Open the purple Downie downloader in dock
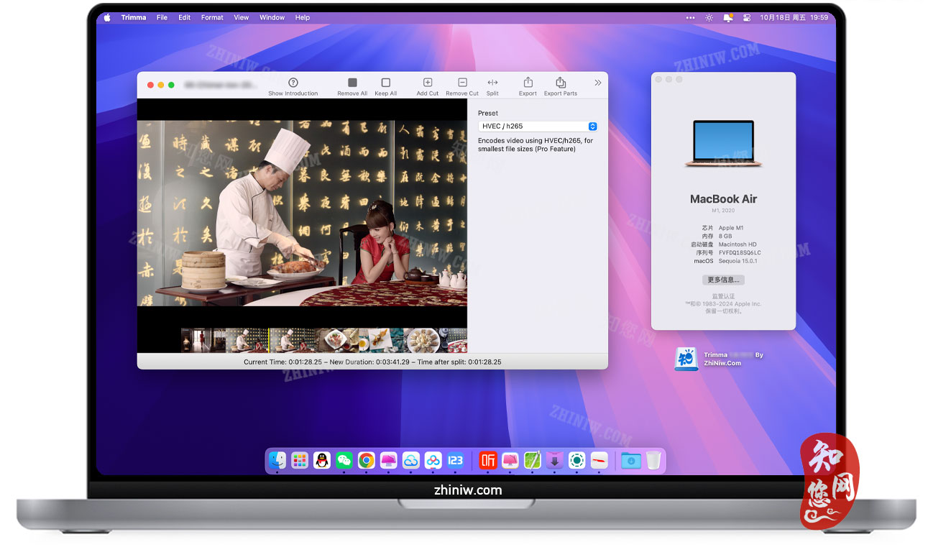The height and width of the screenshot is (560, 933). point(554,460)
